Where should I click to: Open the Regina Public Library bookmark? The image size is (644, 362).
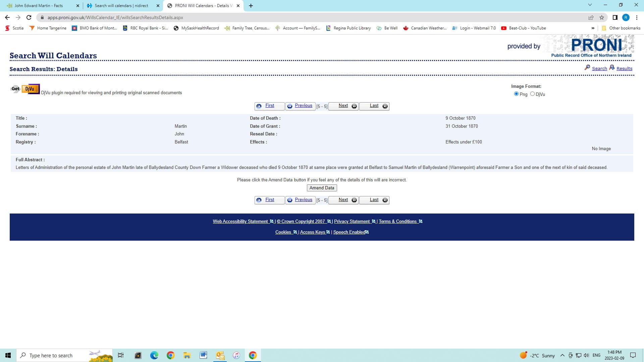click(x=348, y=28)
